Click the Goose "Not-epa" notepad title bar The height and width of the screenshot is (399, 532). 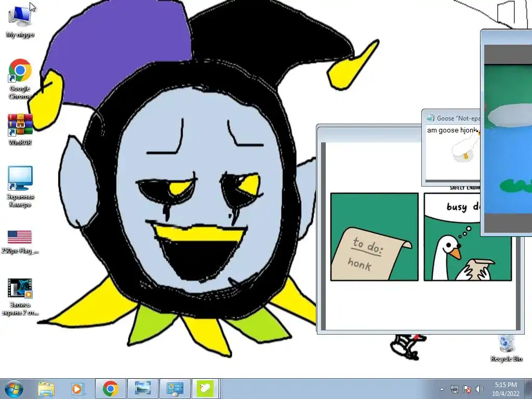coord(451,118)
